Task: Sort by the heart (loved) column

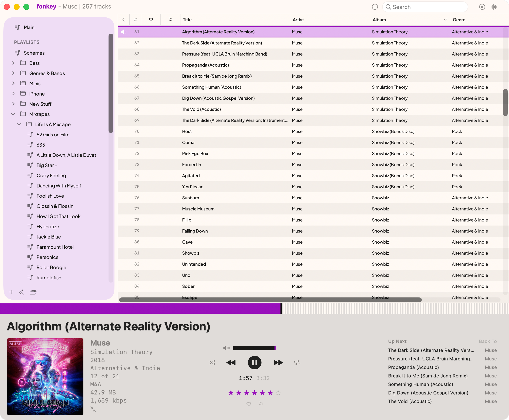Action: tap(151, 20)
